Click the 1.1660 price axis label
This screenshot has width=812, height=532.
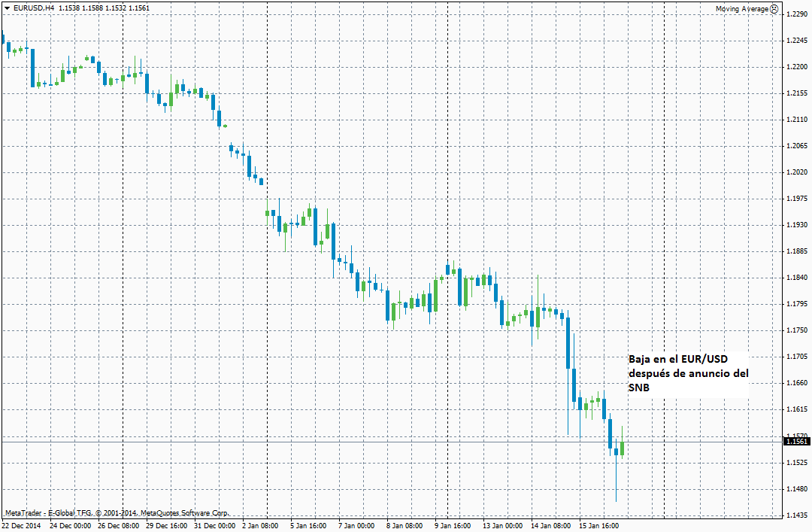coord(796,383)
